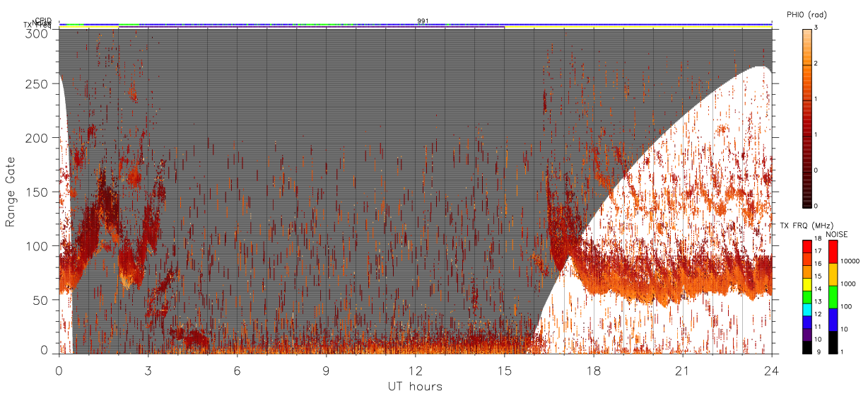
Task: Click the Range Gate axis title
Action: pos(11,192)
